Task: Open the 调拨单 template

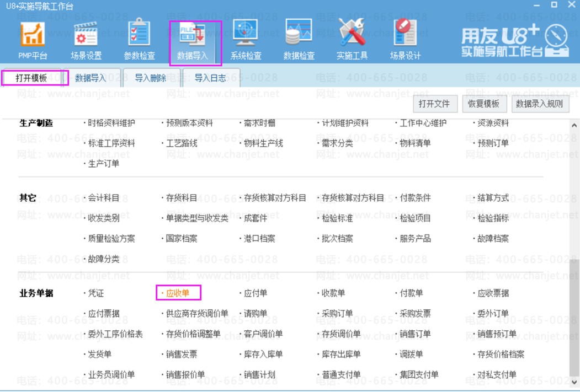Action: pyautogui.click(x=411, y=355)
